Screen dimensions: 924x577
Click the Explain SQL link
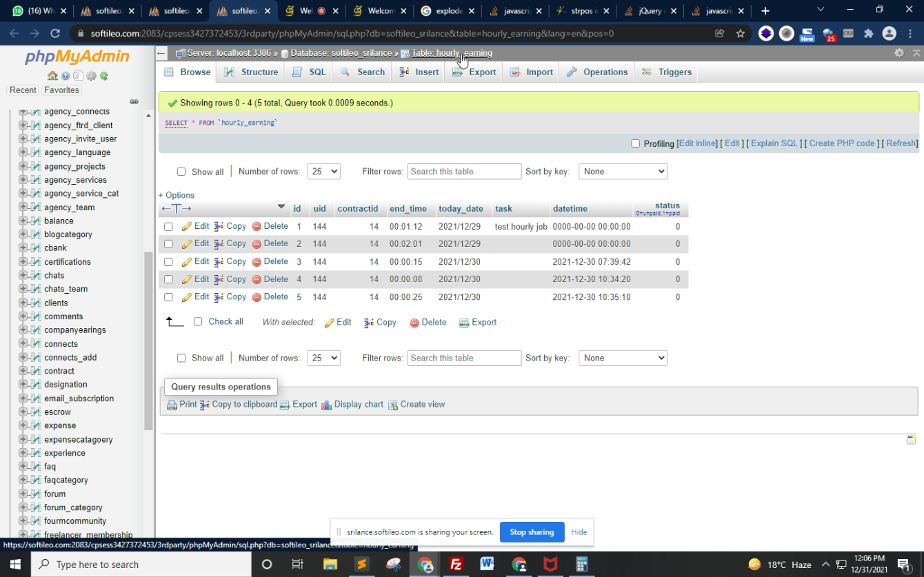[774, 143]
